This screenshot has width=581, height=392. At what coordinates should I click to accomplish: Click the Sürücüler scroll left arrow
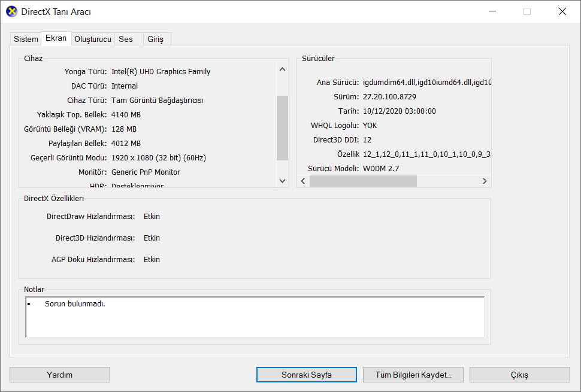[x=303, y=181]
